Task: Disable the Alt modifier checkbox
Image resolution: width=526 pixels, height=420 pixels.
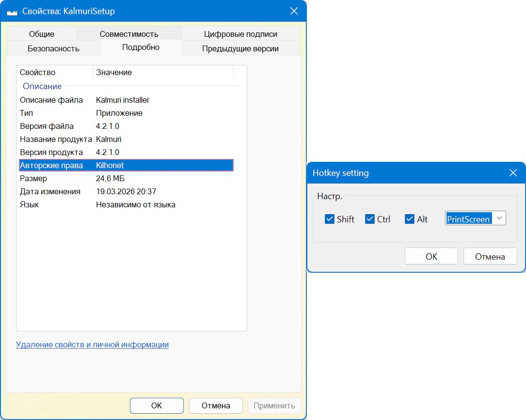Action: [x=410, y=219]
